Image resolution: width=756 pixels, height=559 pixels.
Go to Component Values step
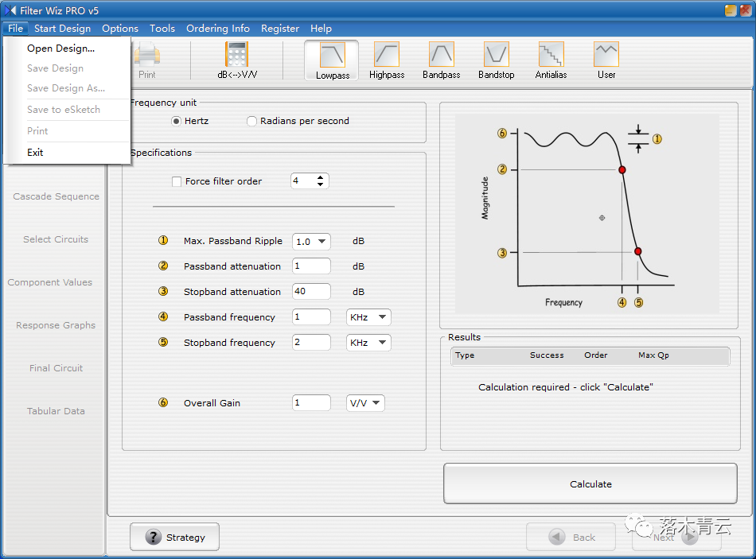coord(49,282)
